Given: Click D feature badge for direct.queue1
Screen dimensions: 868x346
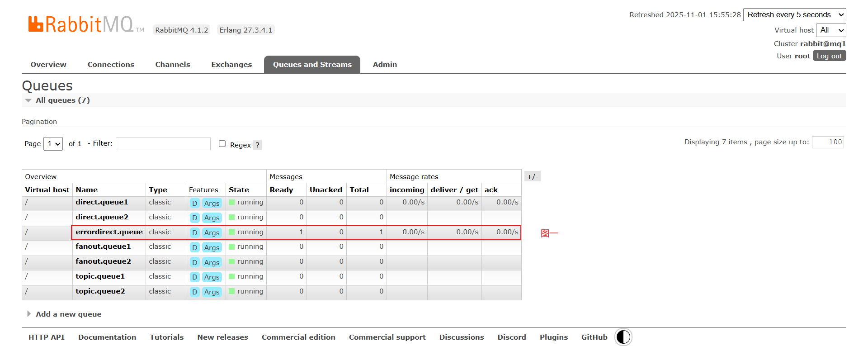Looking at the screenshot, I should point(194,203).
